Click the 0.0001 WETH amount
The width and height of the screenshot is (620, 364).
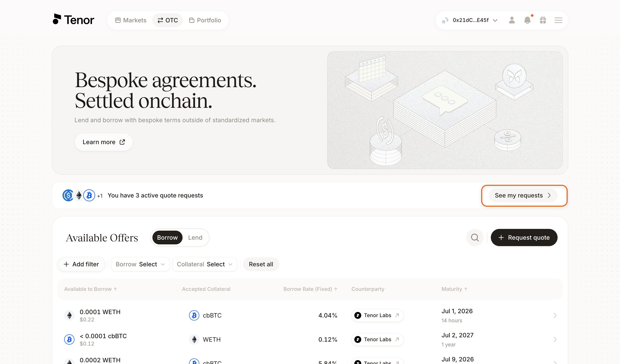tap(100, 312)
